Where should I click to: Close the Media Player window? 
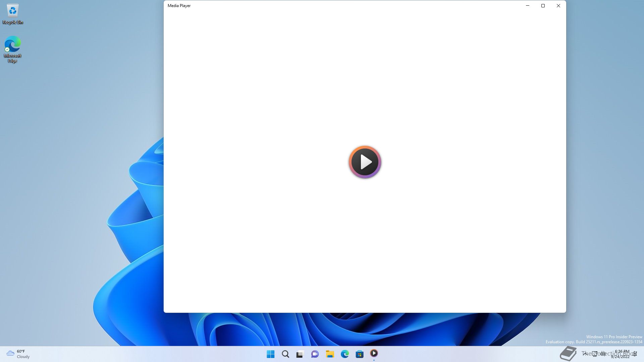(x=558, y=6)
